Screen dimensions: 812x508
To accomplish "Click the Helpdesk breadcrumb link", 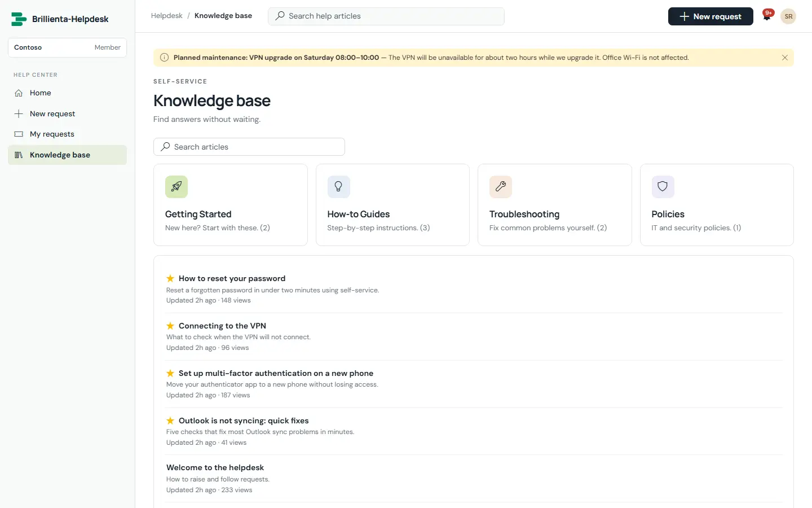I will tap(166, 16).
